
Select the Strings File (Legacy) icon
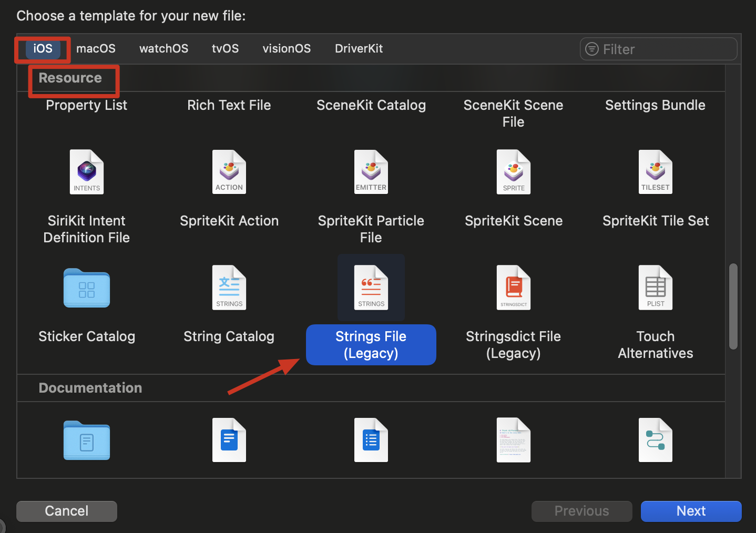(x=371, y=288)
